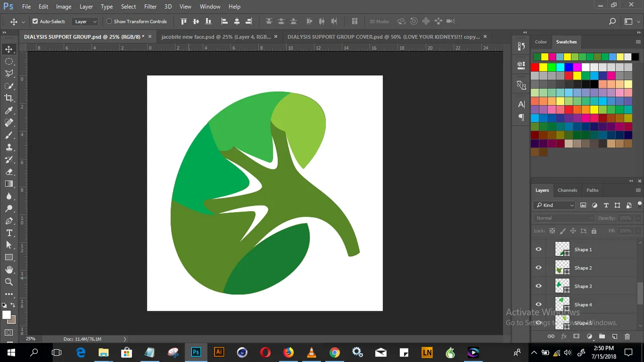Select the Quick Selection tool

pos(9,86)
